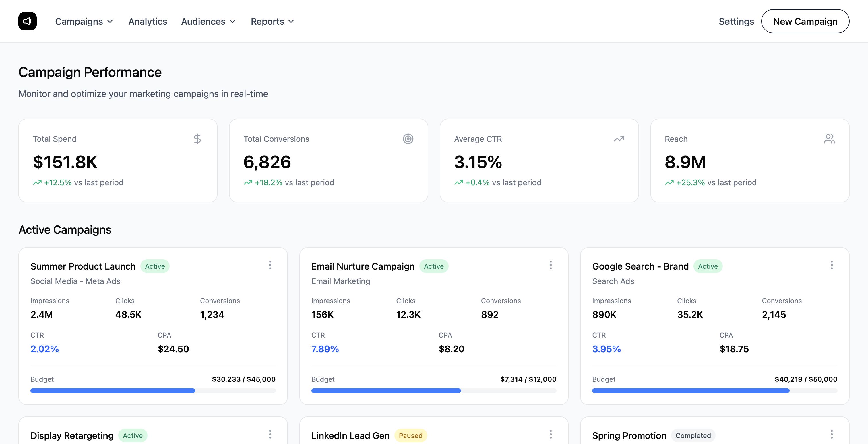Open the Analytics menu item
This screenshot has height=444, width=868.
click(148, 21)
